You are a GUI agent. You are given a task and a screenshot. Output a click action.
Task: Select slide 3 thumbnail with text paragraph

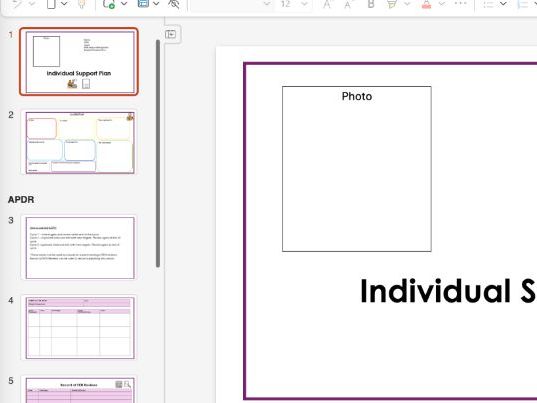pos(80,248)
